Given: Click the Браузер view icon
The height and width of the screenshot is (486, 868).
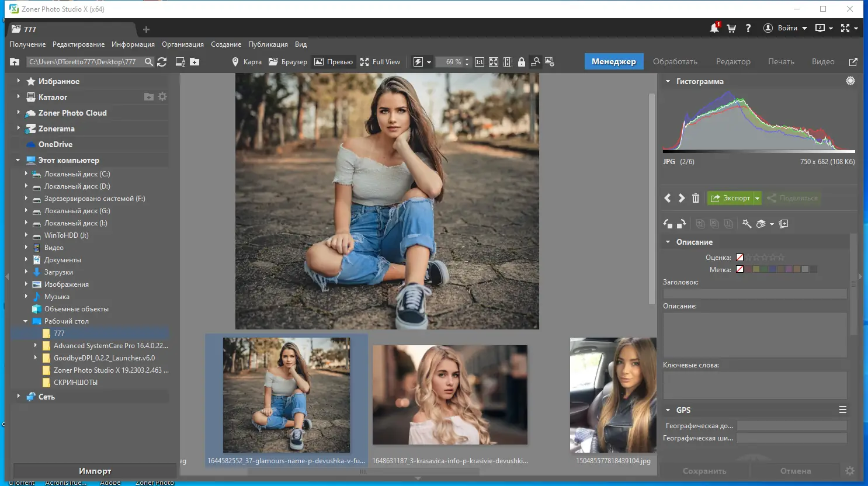Looking at the screenshot, I should tap(287, 61).
